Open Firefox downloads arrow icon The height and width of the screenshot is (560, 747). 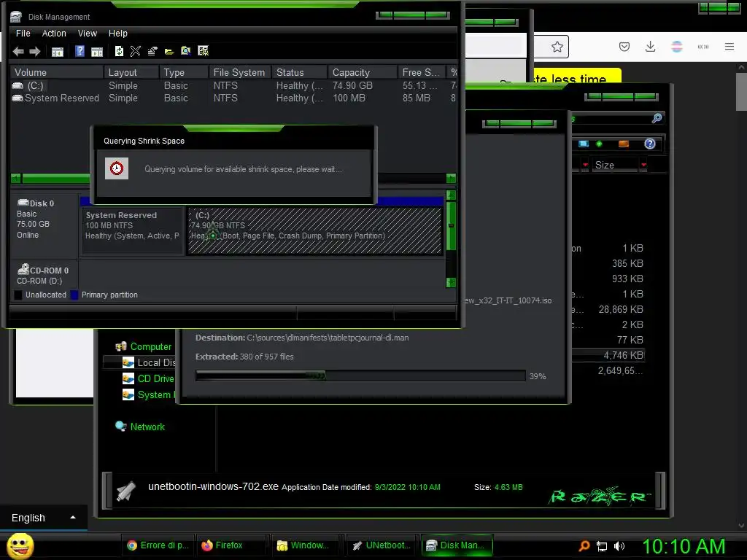click(x=650, y=47)
